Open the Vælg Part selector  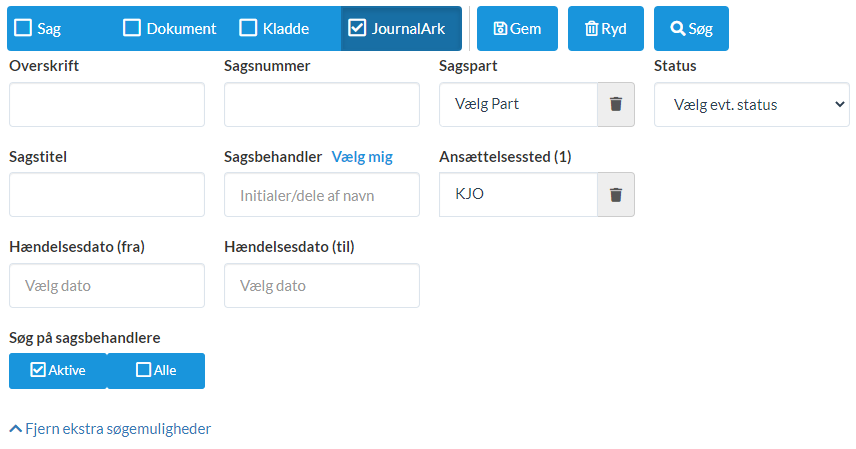click(x=518, y=104)
